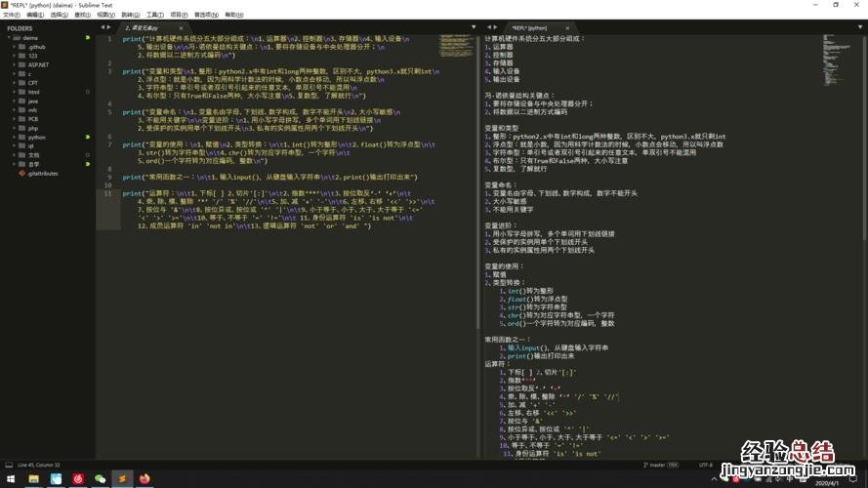Image resolution: width=868 pixels, height=488 pixels.
Task: Toggle the side bar panel switcher icon
Action: point(6,466)
